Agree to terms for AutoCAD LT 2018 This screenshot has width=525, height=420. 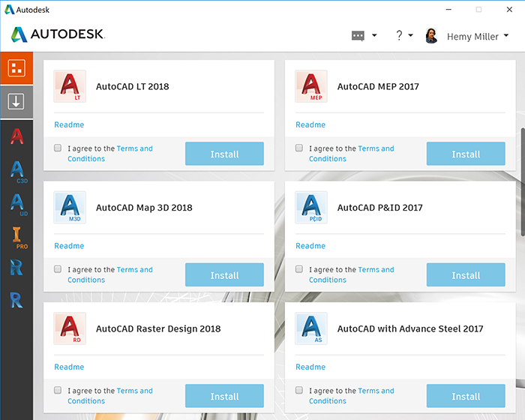coord(58,148)
